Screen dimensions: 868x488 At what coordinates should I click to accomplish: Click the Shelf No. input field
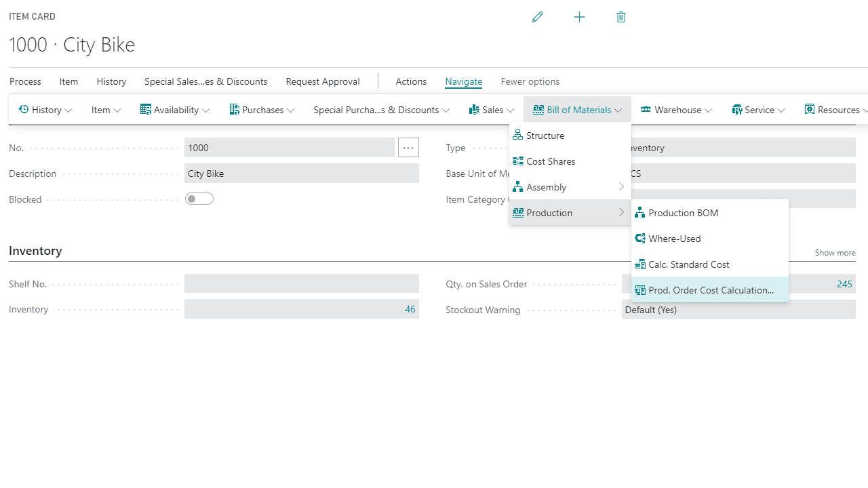(x=302, y=283)
